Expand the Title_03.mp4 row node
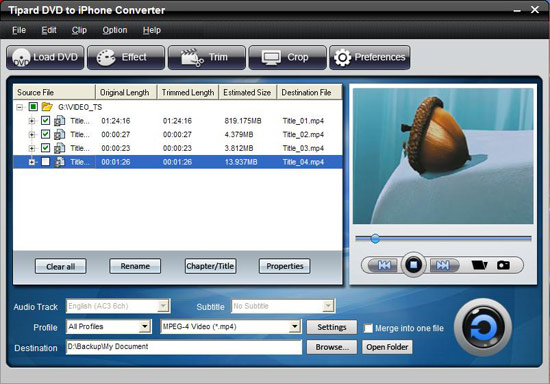The width and height of the screenshot is (550, 384). tap(32, 148)
